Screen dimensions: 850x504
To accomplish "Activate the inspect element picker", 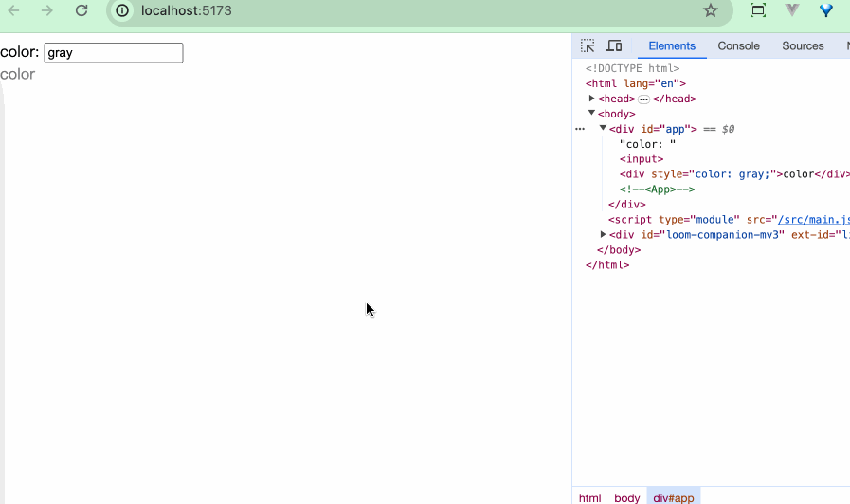I will coord(588,45).
